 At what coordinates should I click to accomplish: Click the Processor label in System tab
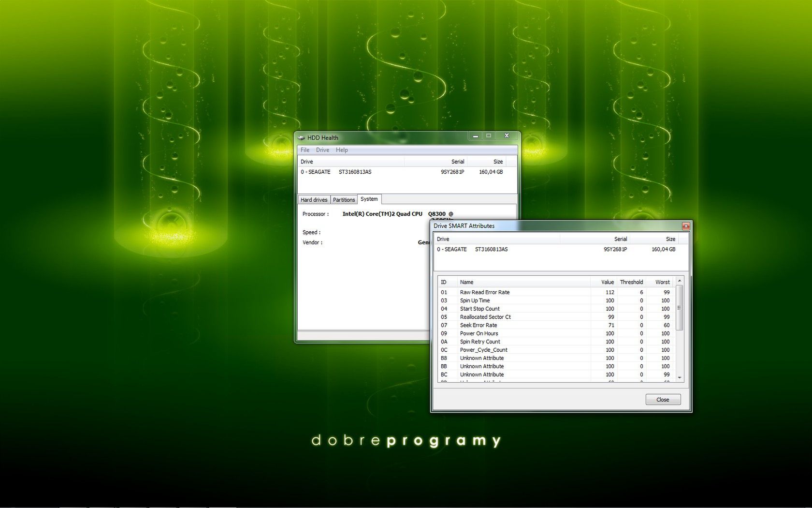click(316, 214)
